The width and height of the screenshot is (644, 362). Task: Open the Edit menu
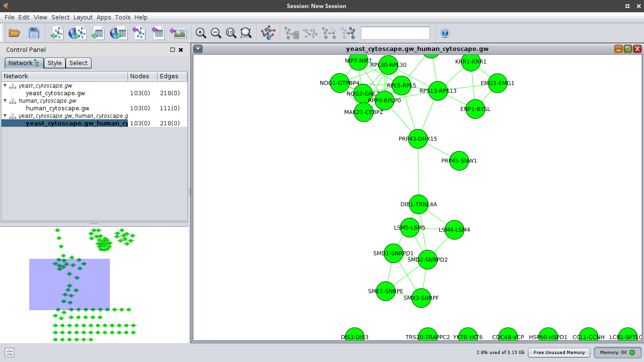point(24,17)
